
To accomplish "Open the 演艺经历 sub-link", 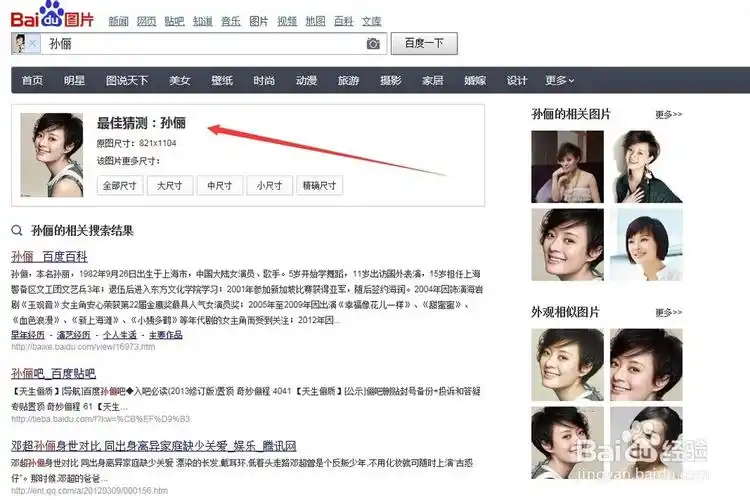I will 74,335.
